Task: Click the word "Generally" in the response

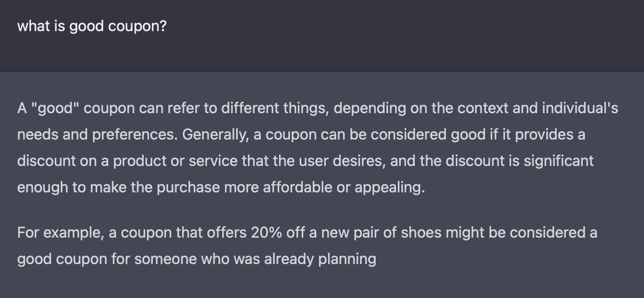Action: coord(215,135)
